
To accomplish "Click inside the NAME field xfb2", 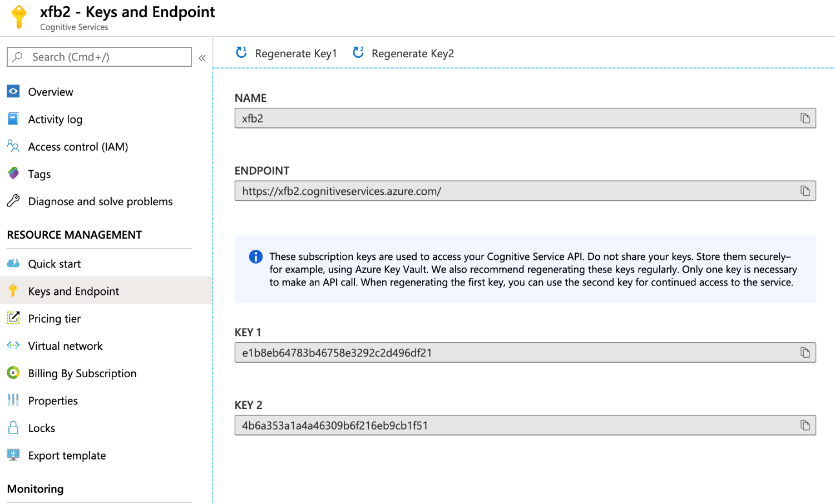I will point(525,118).
